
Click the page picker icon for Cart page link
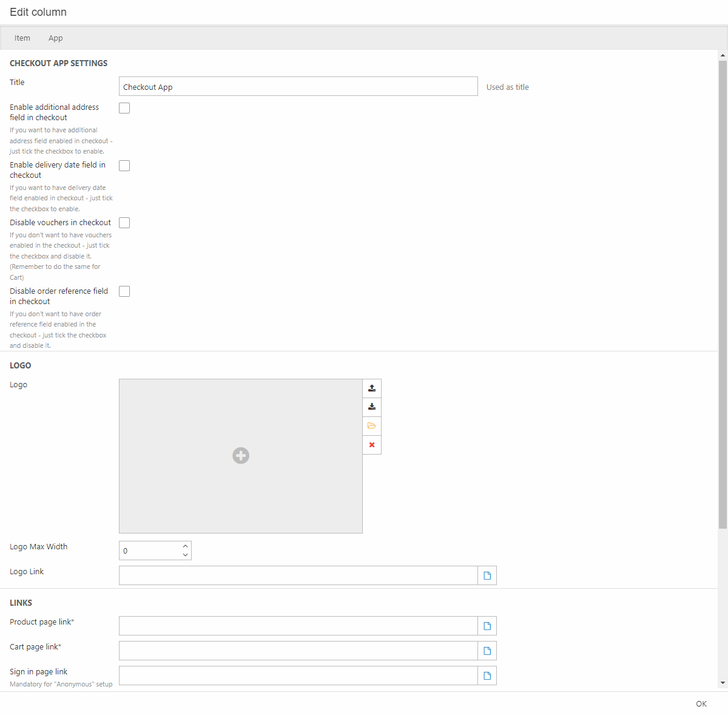click(x=487, y=651)
